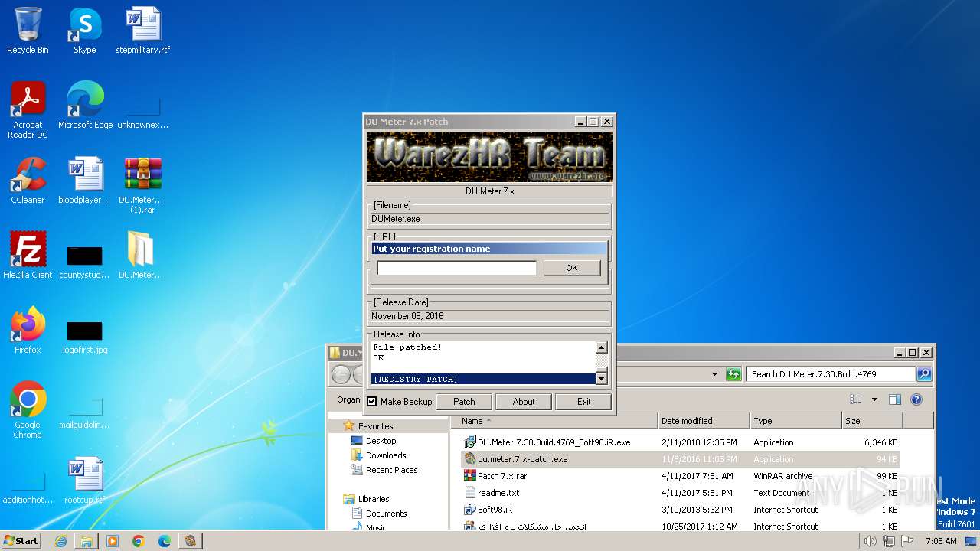This screenshot has height=551, width=980.
Task: Open the Windows Start menu
Action: click(x=21, y=541)
